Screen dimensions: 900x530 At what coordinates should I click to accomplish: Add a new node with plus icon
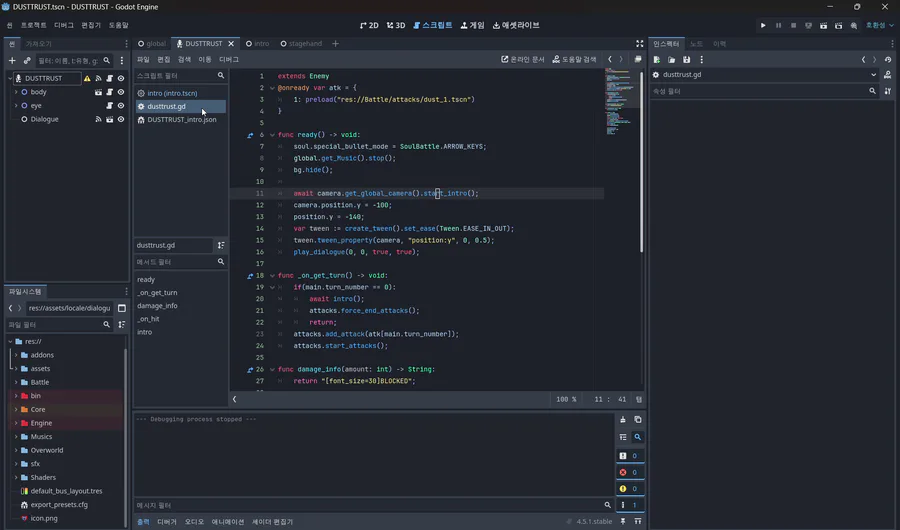point(12,60)
